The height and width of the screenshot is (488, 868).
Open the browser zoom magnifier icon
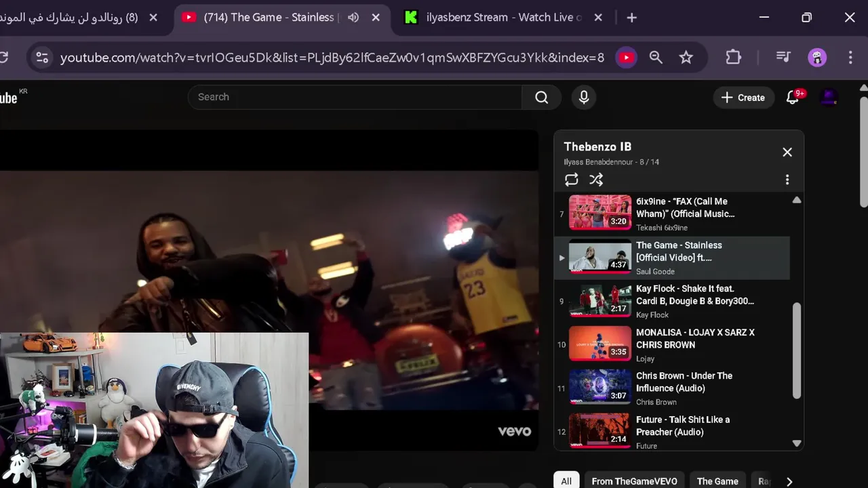(656, 58)
